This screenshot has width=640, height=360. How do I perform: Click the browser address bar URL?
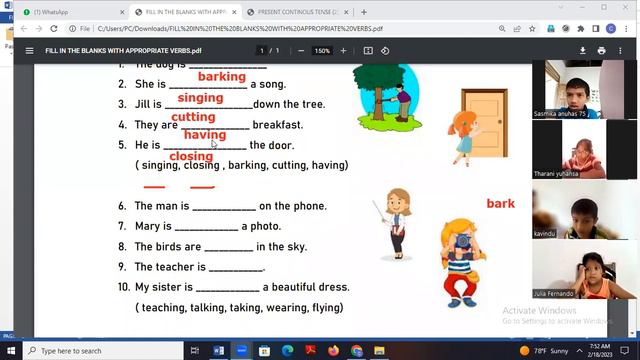[240, 29]
